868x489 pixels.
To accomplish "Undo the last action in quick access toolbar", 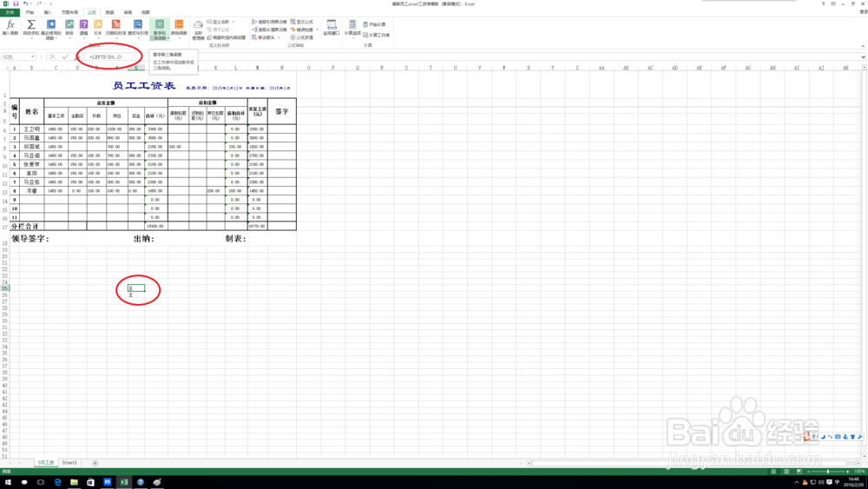I will [25, 3].
